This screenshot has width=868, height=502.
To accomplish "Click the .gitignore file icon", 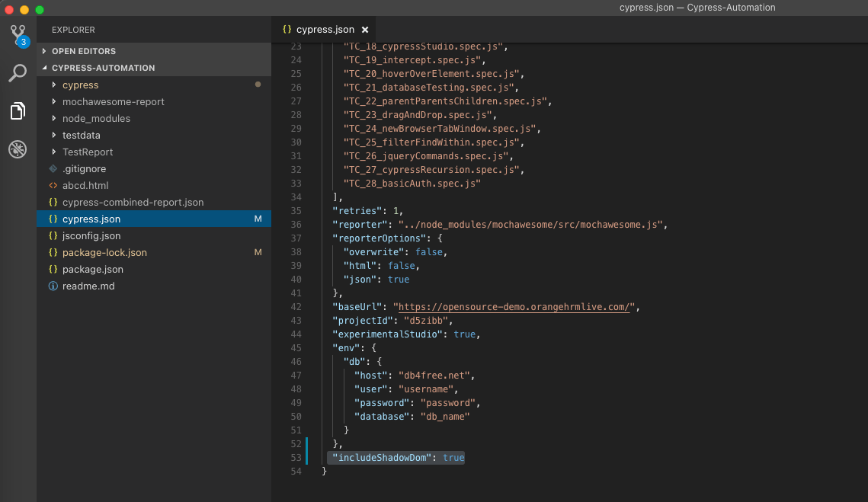I will pos(53,169).
